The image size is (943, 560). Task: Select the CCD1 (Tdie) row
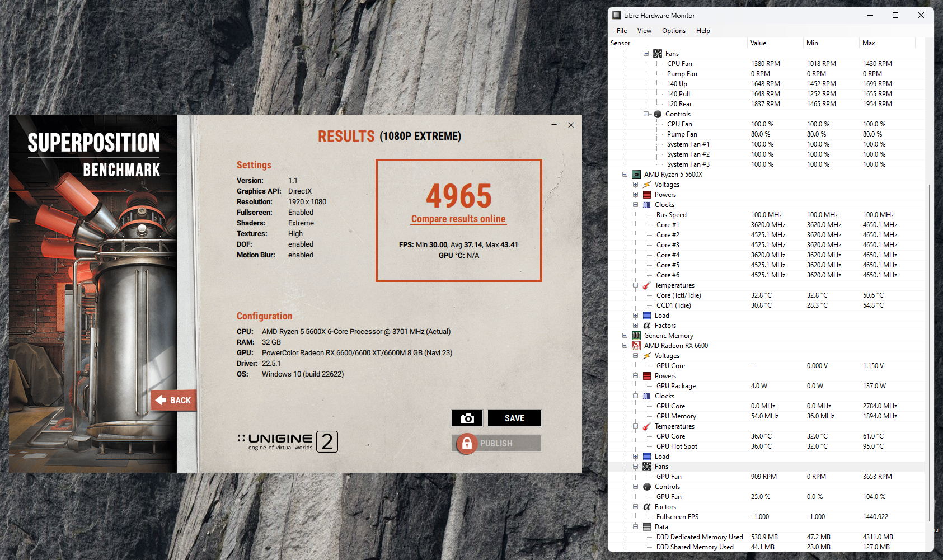click(766, 305)
